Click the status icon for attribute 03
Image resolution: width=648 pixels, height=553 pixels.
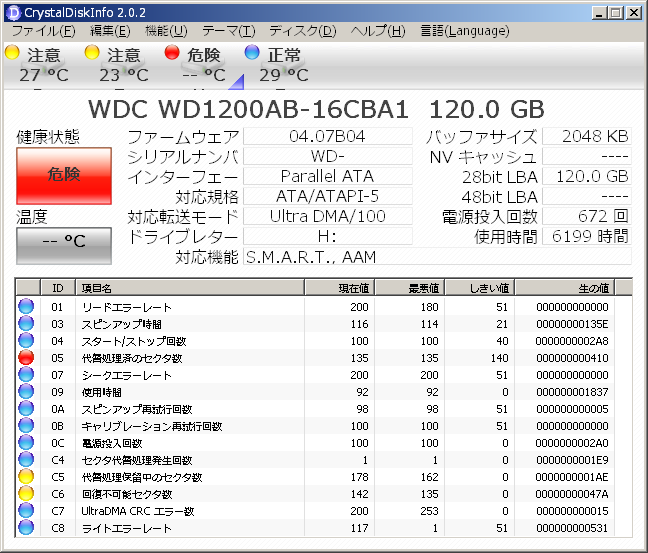26,323
